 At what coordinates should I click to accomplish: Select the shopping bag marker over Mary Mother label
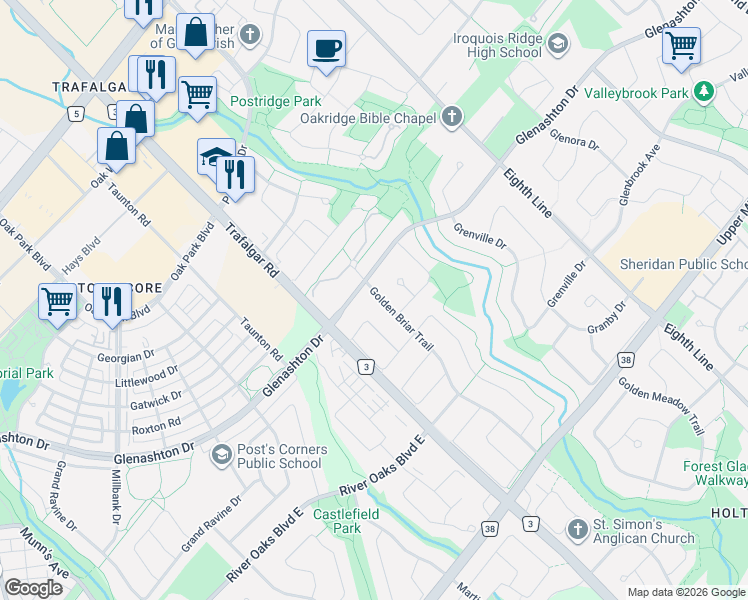(195, 32)
